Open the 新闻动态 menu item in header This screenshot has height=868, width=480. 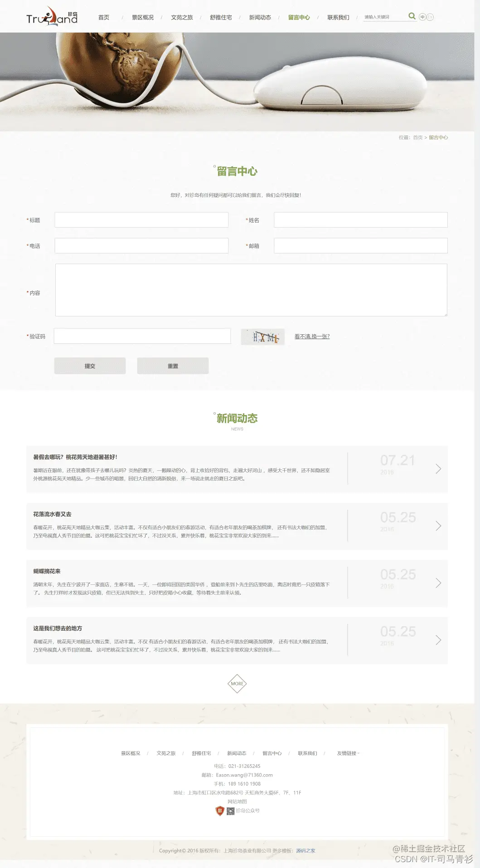pyautogui.click(x=260, y=17)
